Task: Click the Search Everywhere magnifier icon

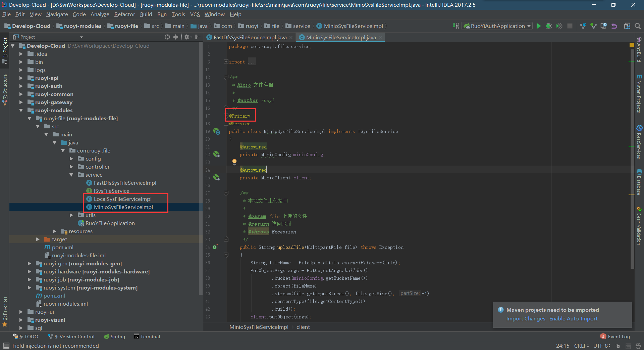Action: [x=638, y=26]
